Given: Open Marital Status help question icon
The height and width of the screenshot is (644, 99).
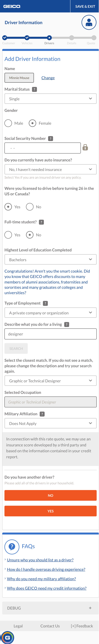Looking at the screenshot, I should point(34,89).
